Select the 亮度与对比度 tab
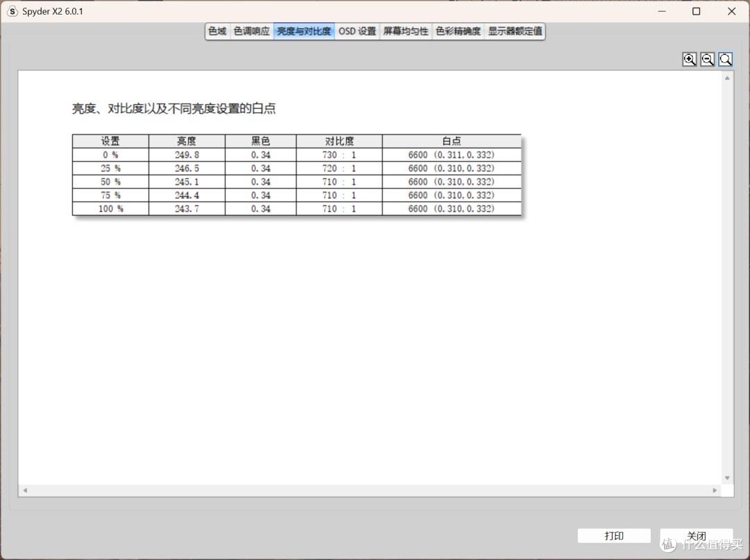This screenshot has width=750, height=560. [304, 31]
